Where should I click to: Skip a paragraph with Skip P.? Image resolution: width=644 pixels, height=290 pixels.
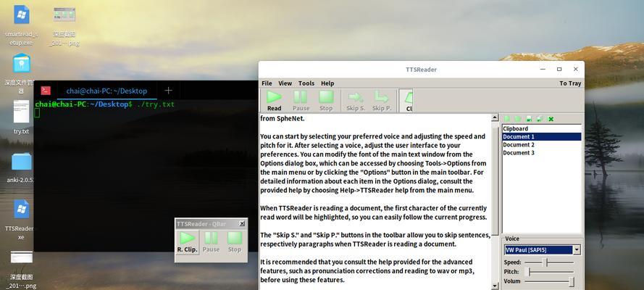click(x=382, y=101)
